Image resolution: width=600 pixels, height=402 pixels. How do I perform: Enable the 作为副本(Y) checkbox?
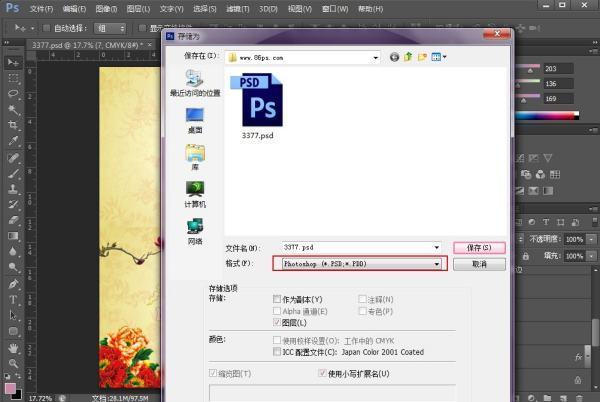(277, 299)
